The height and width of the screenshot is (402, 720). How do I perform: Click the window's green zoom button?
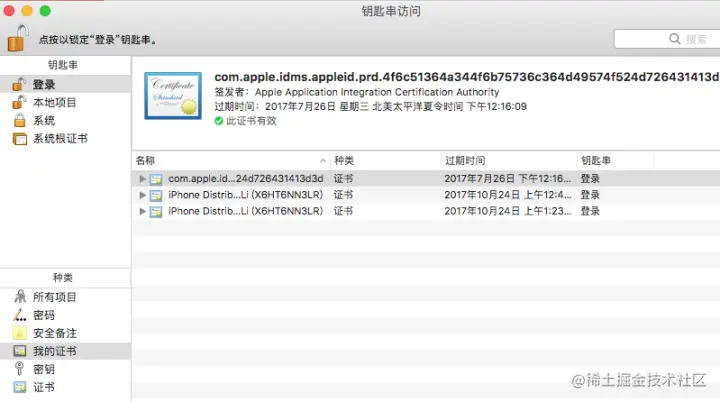(45, 11)
